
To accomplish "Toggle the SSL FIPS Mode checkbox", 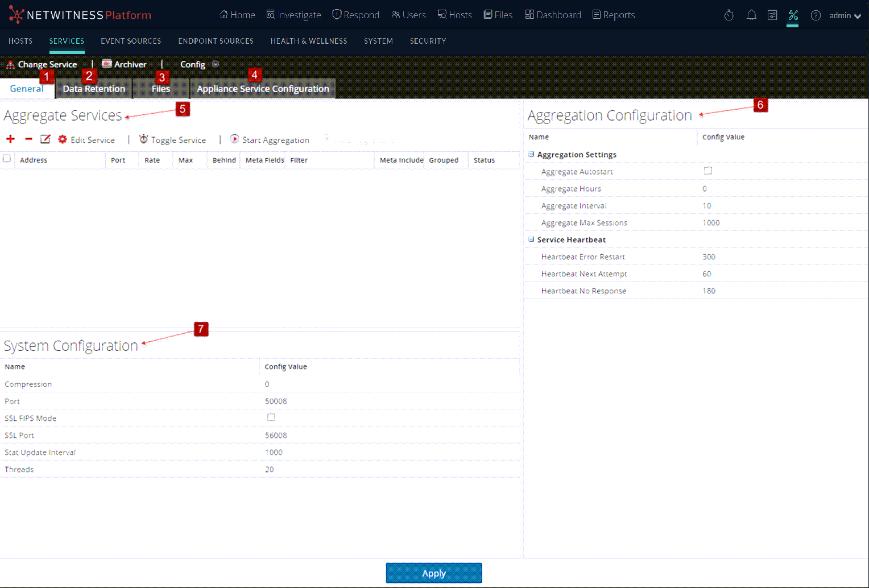I will (x=271, y=417).
